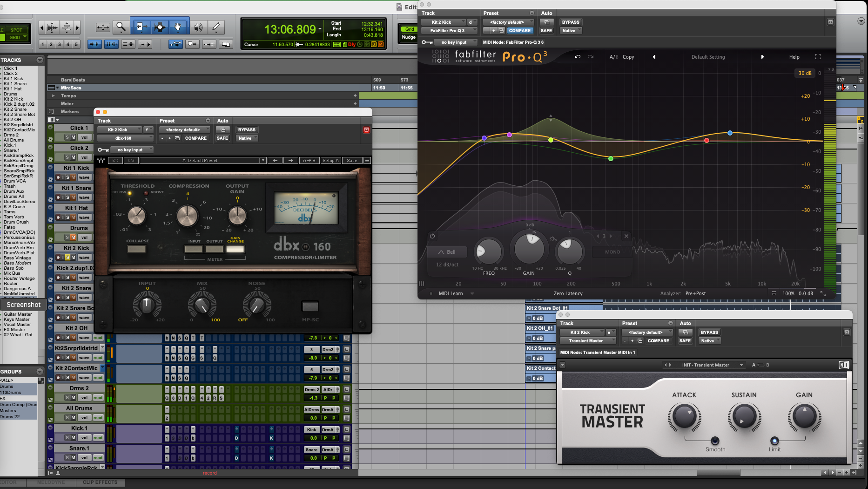868x489 pixels.
Task: Click Link Timeline and Edit Selection icon
Action: pos(111,44)
